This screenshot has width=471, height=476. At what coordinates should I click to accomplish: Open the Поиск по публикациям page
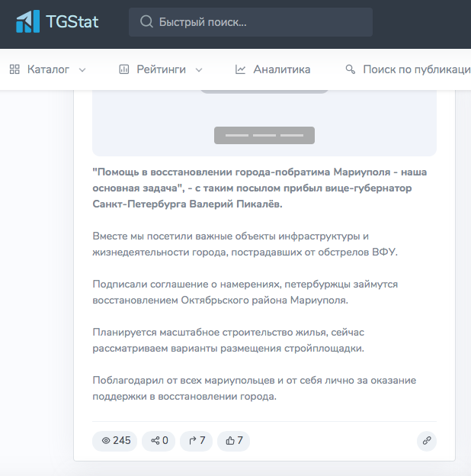(x=415, y=69)
